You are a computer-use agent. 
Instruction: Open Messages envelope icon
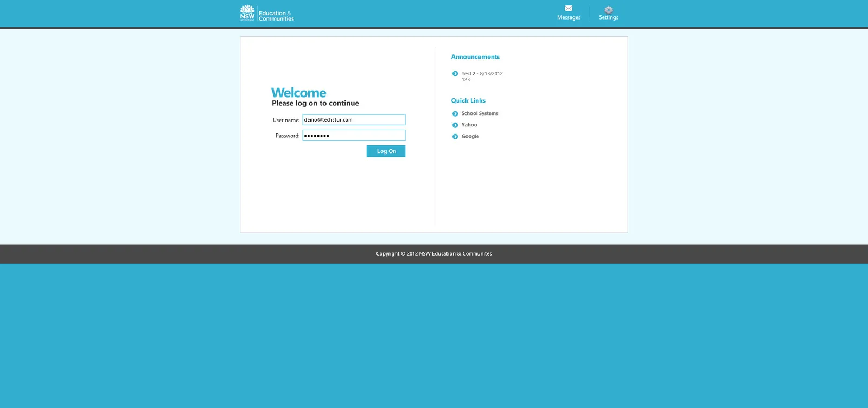pyautogui.click(x=569, y=8)
